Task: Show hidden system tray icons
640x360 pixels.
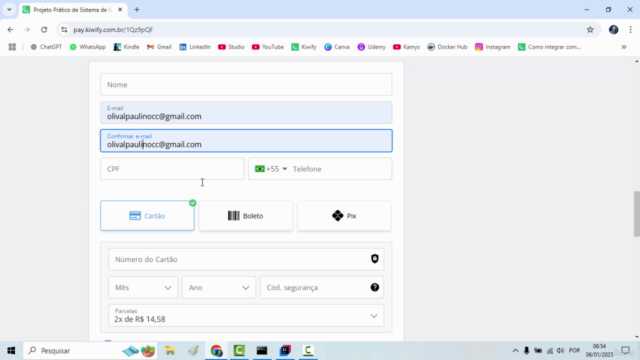Action: (x=515, y=351)
